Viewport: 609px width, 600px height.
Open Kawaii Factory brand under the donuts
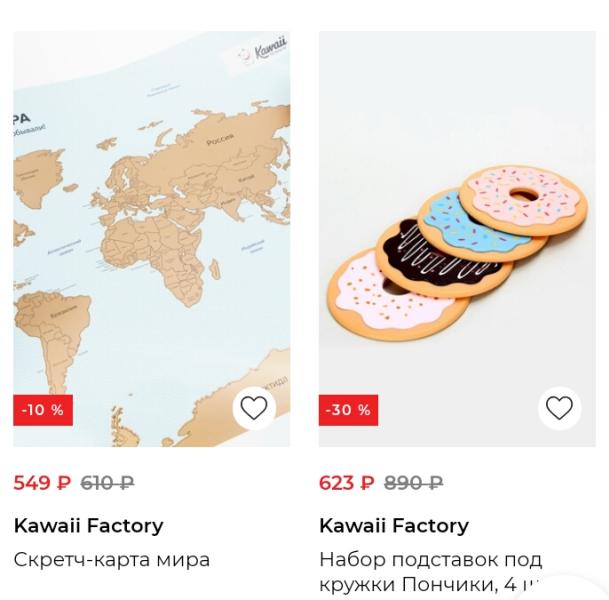[394, 526]
